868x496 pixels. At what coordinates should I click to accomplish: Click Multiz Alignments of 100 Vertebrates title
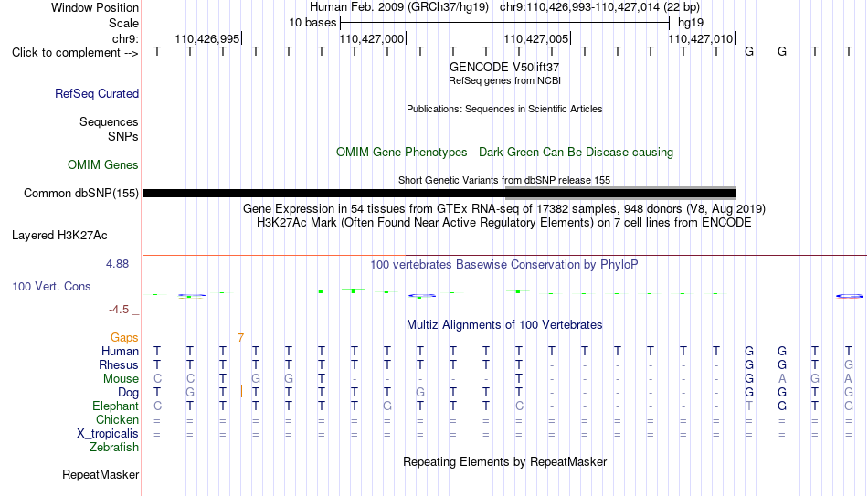[504, 325]
